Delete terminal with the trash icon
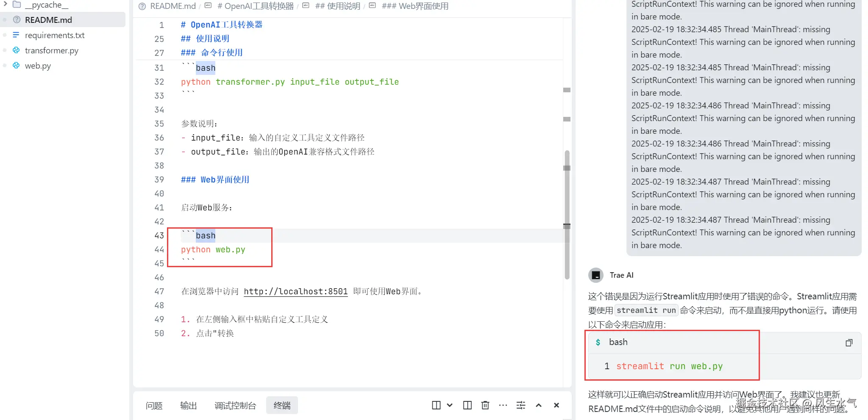Viewport: 868px width, 420px height. 485,405
